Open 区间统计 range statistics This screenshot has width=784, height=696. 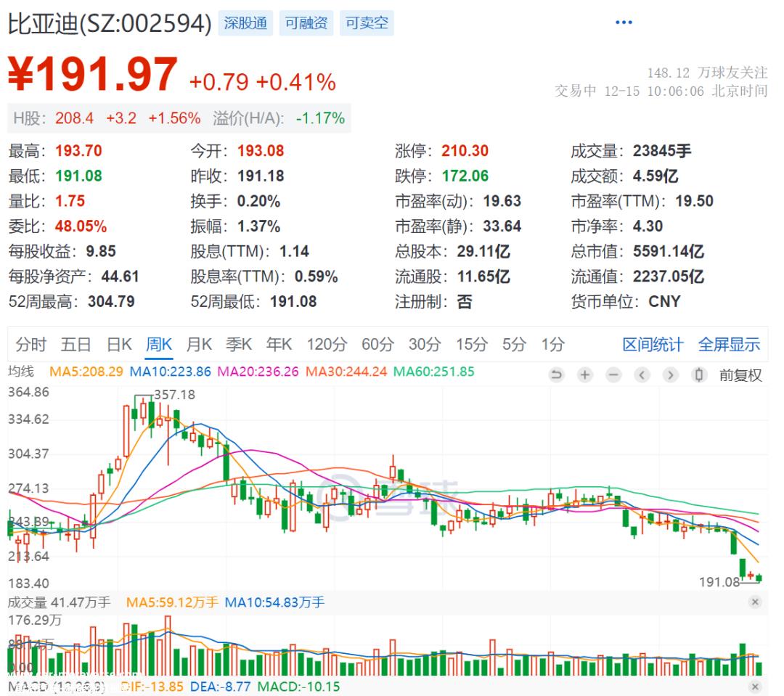click(653, 345)
